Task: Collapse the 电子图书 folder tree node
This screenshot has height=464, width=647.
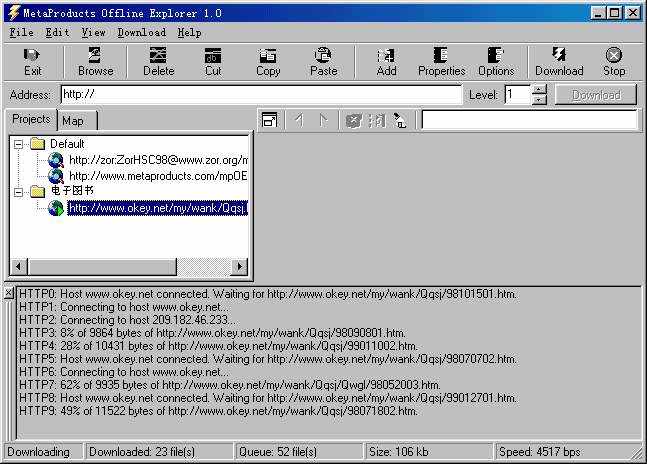Action: tap(18, 192)
